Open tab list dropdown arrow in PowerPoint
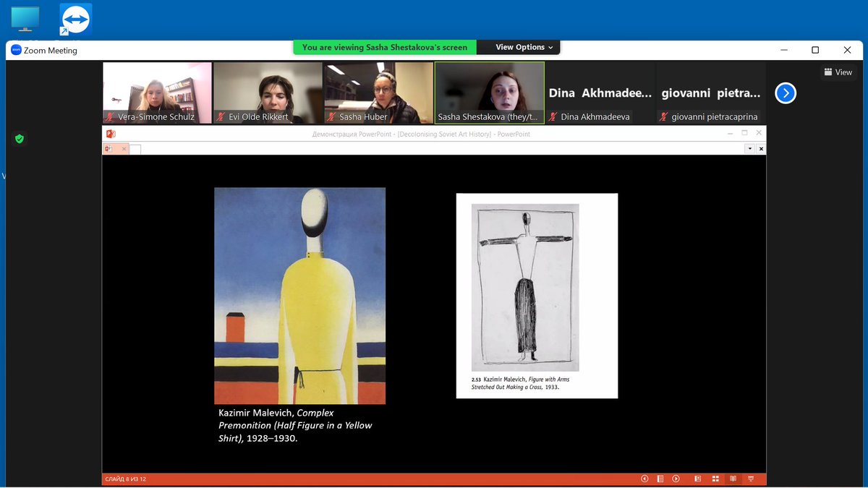Image resolution: width=868 pixels, height=488 pixels. (x=750, y=149)
